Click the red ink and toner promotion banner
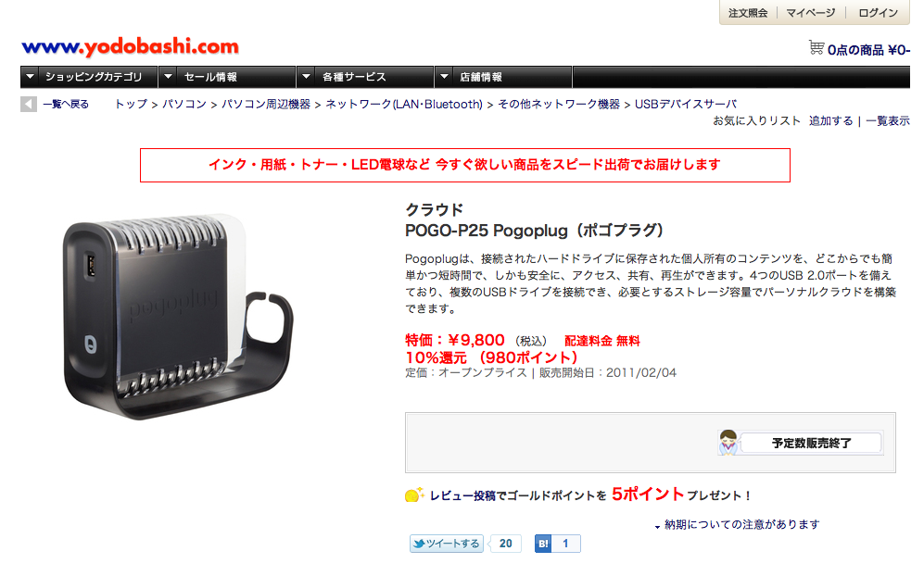 pos(465,165)
